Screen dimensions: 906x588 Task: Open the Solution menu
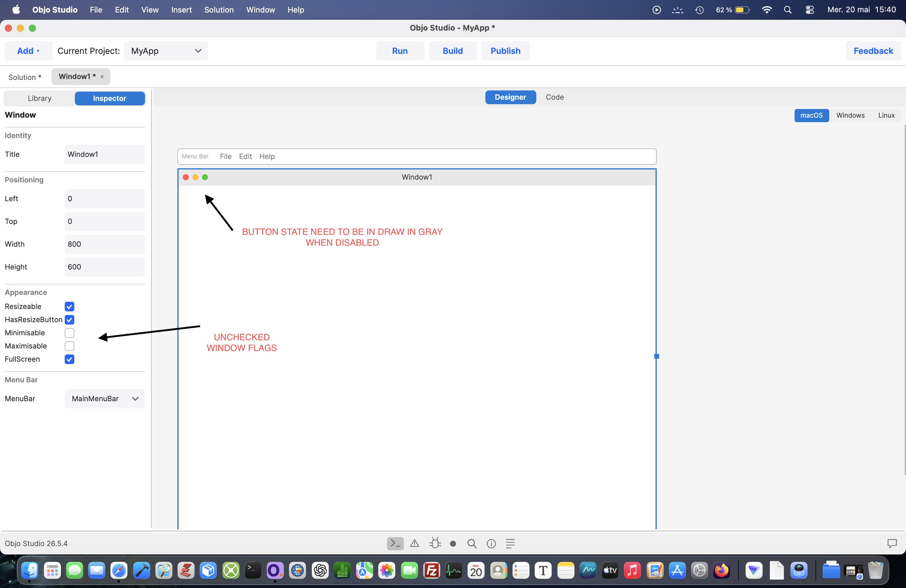point(219,10)
